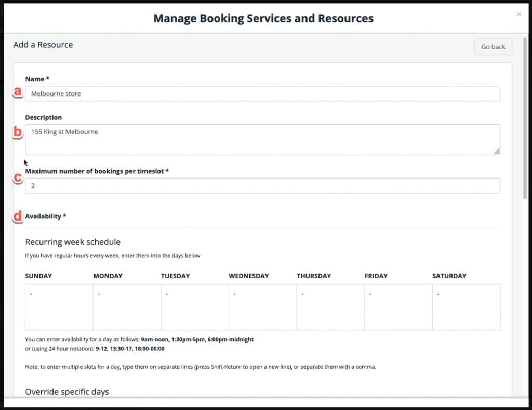Click the SUNDAY availability cell
The height and width of the screenshot is (410, 532).
[58, 306]
